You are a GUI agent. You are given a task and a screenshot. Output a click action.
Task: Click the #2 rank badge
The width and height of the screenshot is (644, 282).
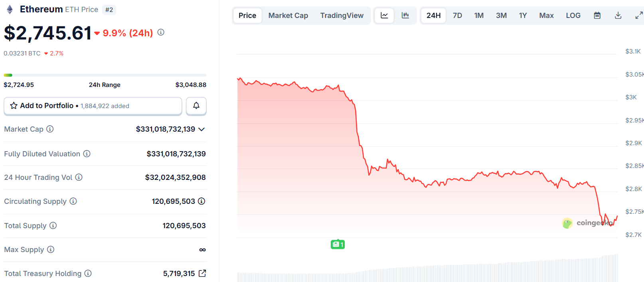click(x=109, y=10)
